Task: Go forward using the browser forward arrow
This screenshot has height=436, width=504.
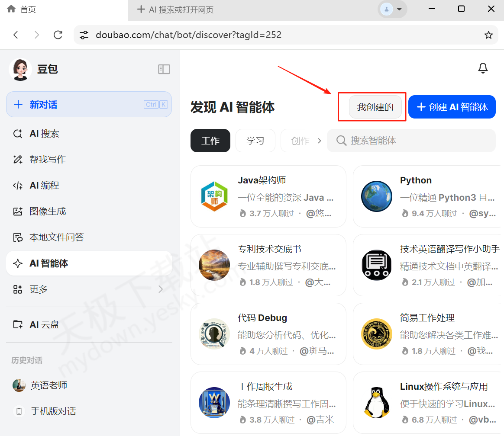Action: (x=37, y=35)
